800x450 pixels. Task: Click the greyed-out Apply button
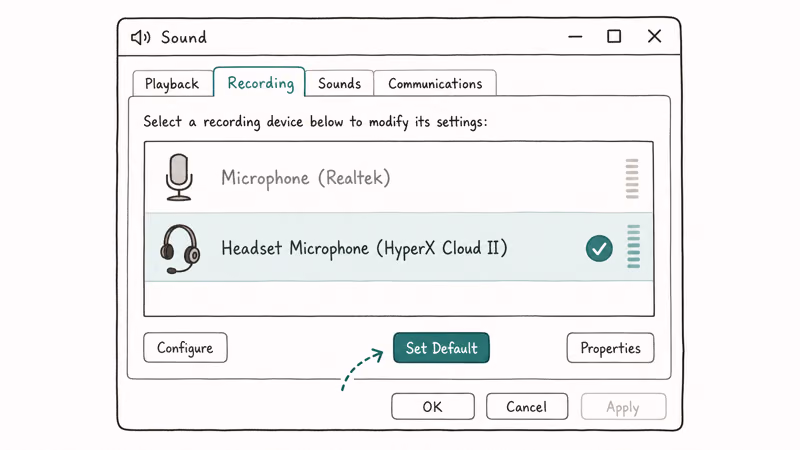pyautogui.click(x=623, y=407)
